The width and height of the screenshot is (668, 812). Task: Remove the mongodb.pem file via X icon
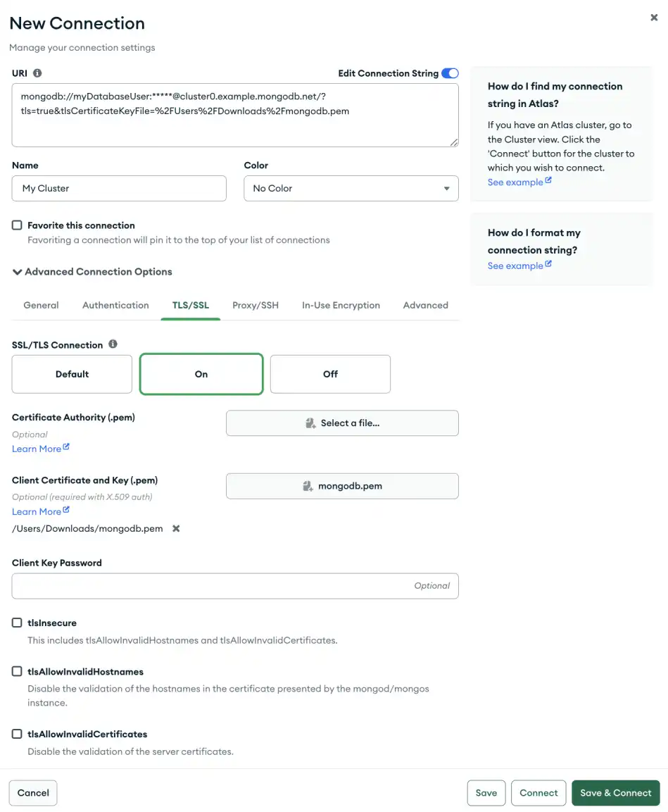pos(175,528)
